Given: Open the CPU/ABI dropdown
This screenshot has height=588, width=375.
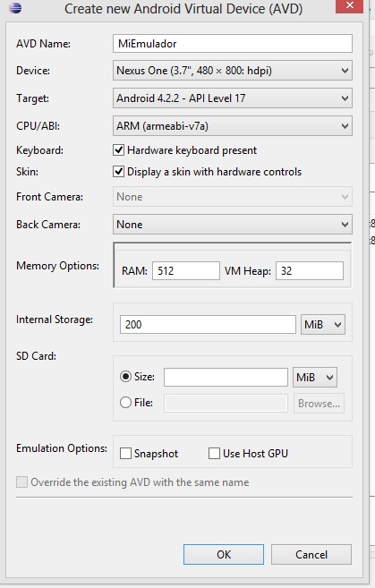Looking at the screenshot, I should pos(233,126).
